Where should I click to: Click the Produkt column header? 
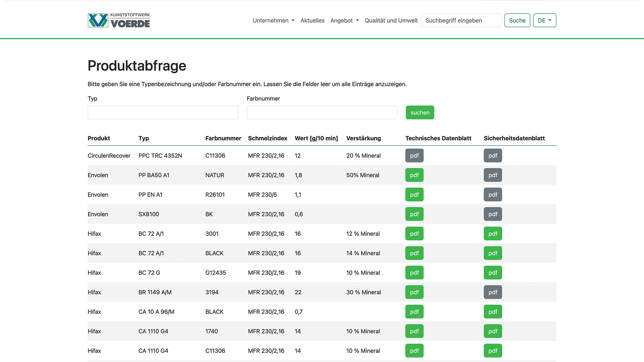[99, 138]
